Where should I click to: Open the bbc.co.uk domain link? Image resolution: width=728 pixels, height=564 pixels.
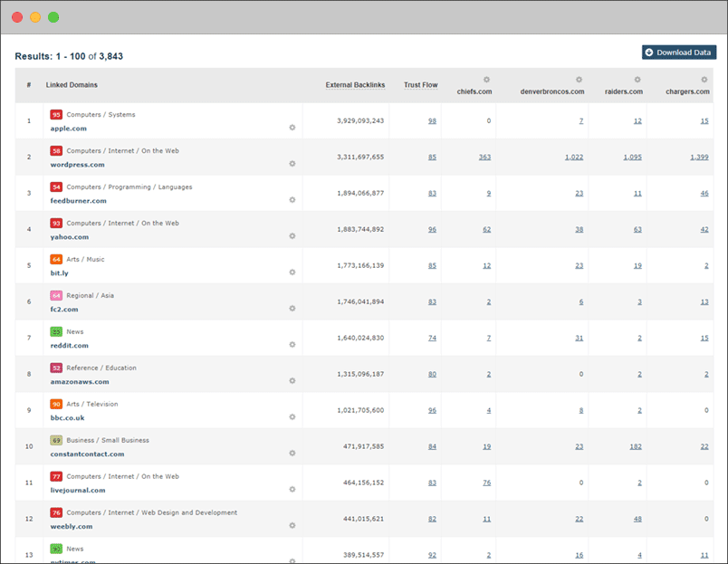pos(67,418)
